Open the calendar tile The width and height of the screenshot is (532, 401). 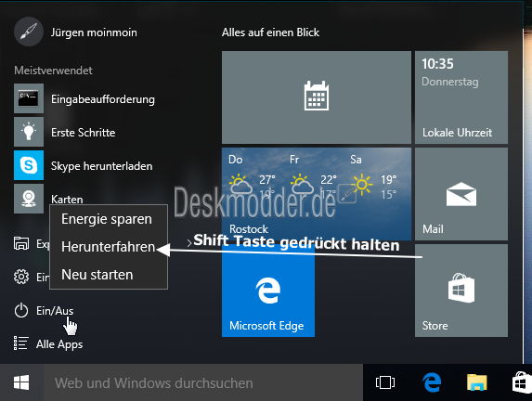pyautogui.click(x=317, y=97)
